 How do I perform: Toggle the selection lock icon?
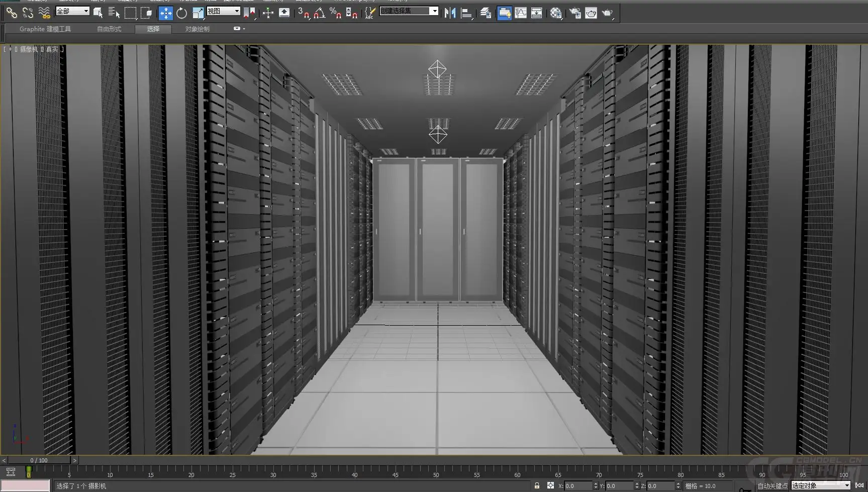pyautogui.click(x=537, y=485)
